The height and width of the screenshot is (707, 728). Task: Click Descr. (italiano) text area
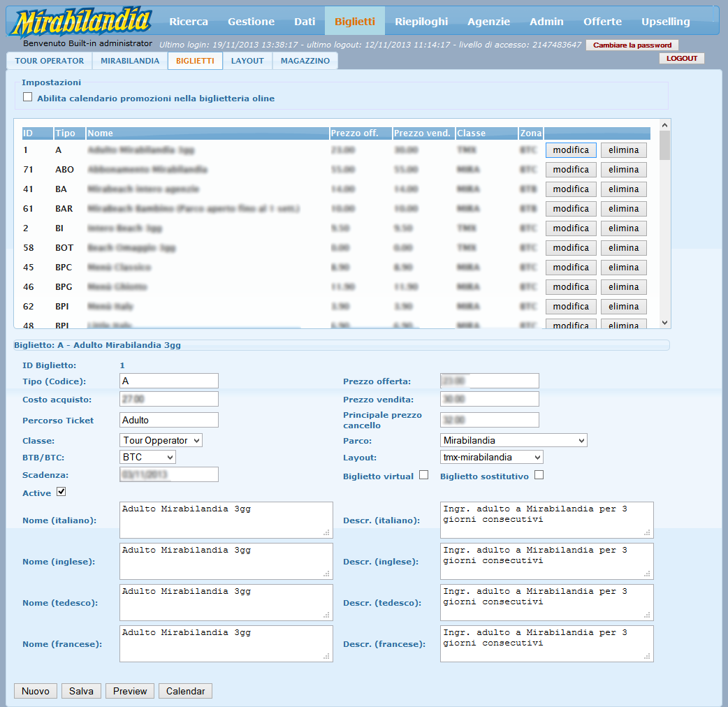[x=547, y=520]
